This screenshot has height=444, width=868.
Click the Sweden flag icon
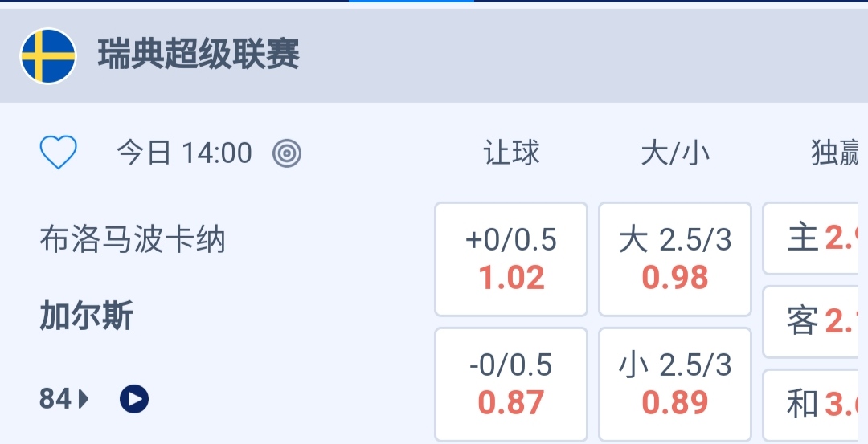tap(48, 56)
